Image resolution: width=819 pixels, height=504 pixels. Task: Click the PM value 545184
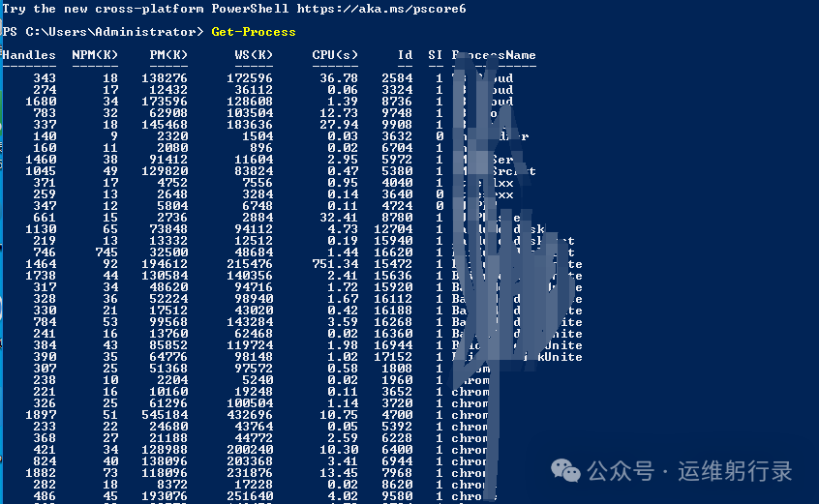click(x=164, y=415)
